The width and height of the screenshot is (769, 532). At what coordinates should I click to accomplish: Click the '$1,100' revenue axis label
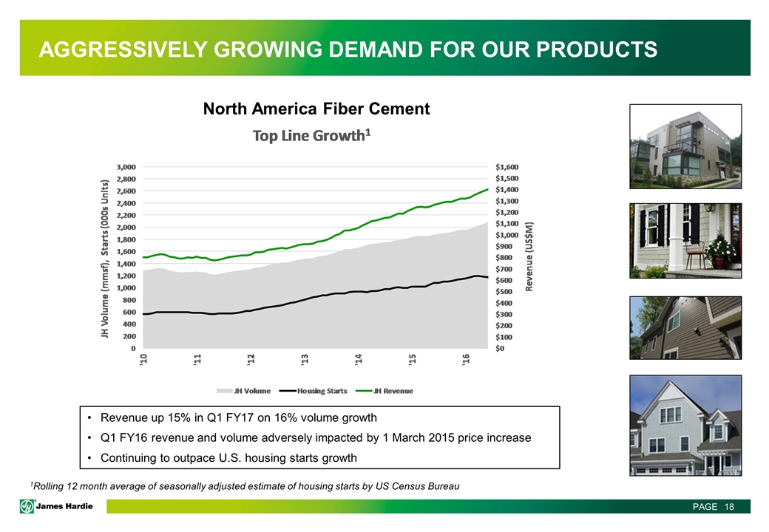pyautogui.click(x=507, y=224)
